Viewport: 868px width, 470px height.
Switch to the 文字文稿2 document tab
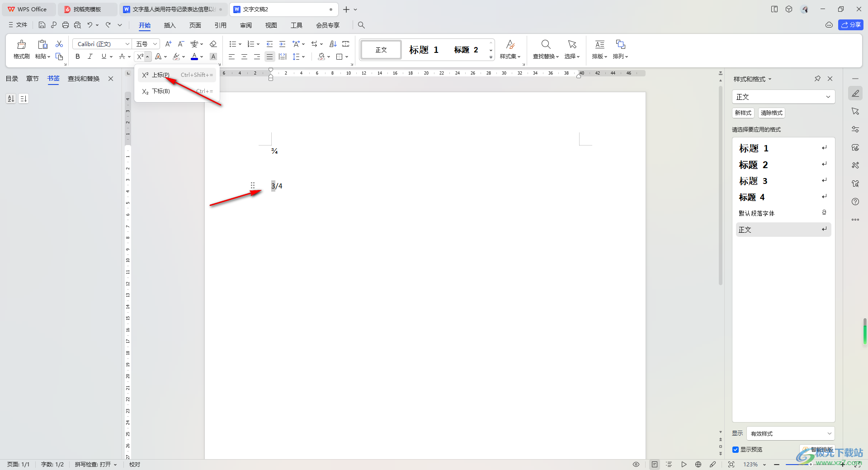284,9
